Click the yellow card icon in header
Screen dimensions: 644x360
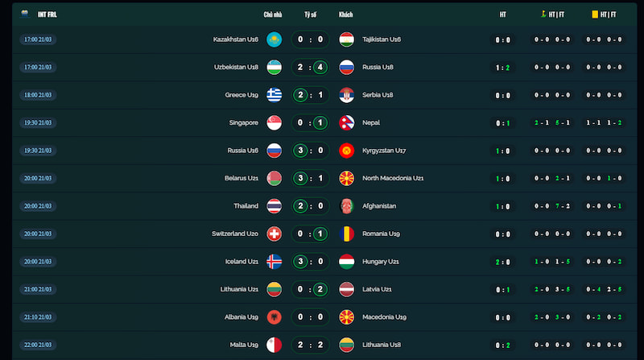coord(595,14)
